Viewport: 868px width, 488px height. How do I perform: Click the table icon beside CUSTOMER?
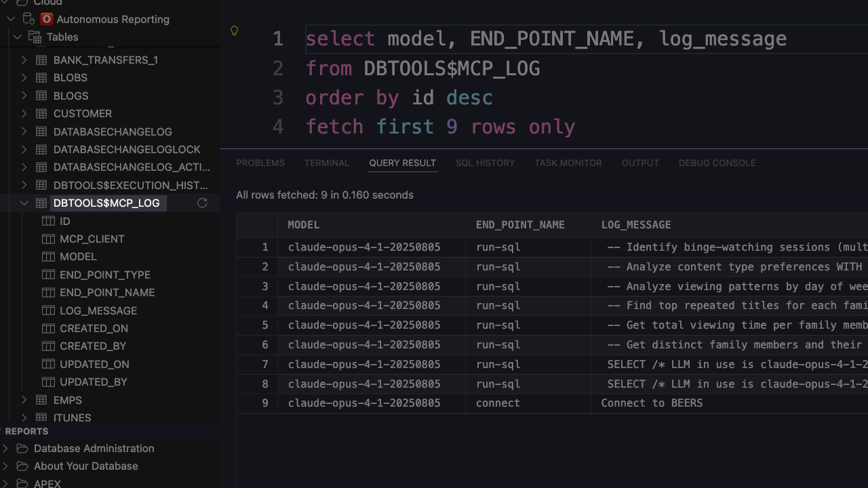[x=41, y=114]
